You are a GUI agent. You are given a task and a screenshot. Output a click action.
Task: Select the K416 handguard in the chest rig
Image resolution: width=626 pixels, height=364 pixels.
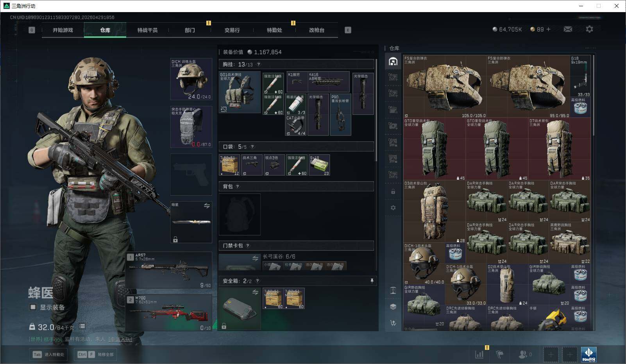click(x=329, y=82)
